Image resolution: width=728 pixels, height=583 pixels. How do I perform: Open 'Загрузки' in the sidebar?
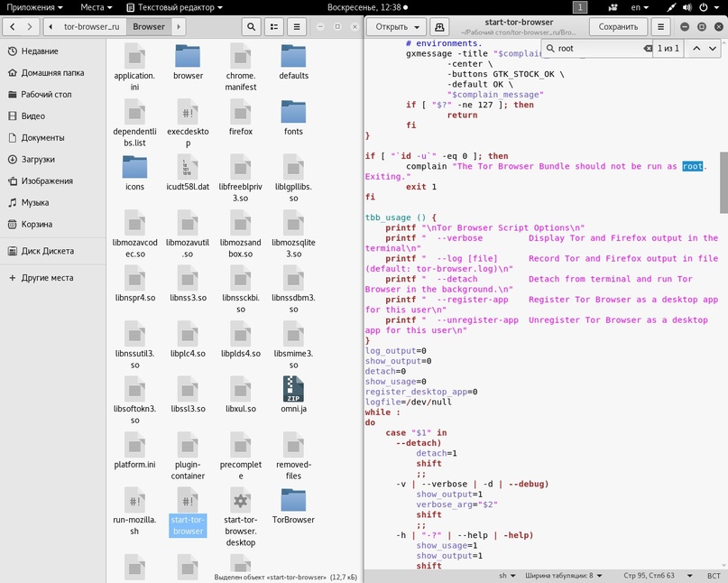click(x=53, y=160)
